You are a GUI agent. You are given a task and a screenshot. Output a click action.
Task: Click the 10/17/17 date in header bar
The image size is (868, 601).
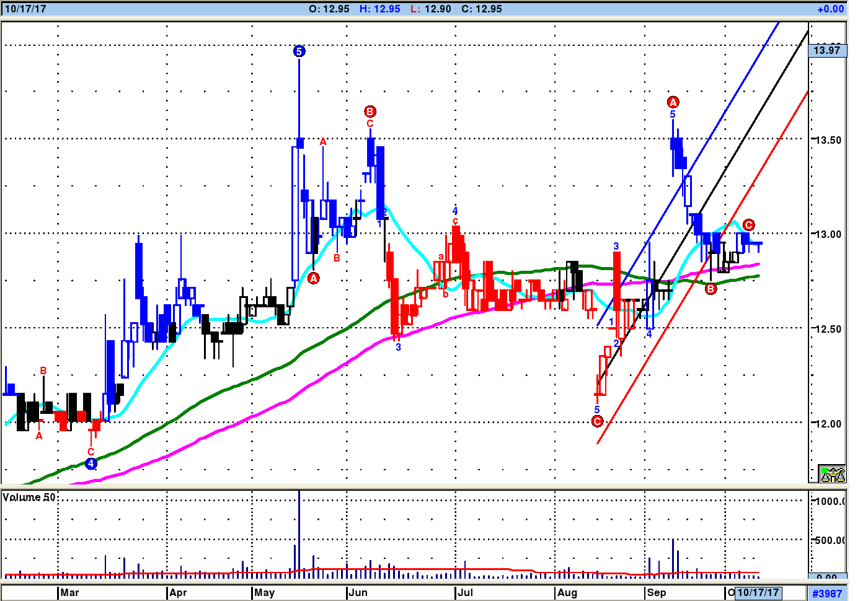25,9
